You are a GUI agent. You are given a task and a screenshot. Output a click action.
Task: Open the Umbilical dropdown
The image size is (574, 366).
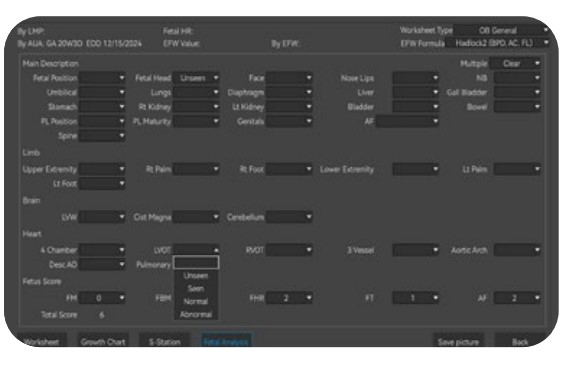102,92
